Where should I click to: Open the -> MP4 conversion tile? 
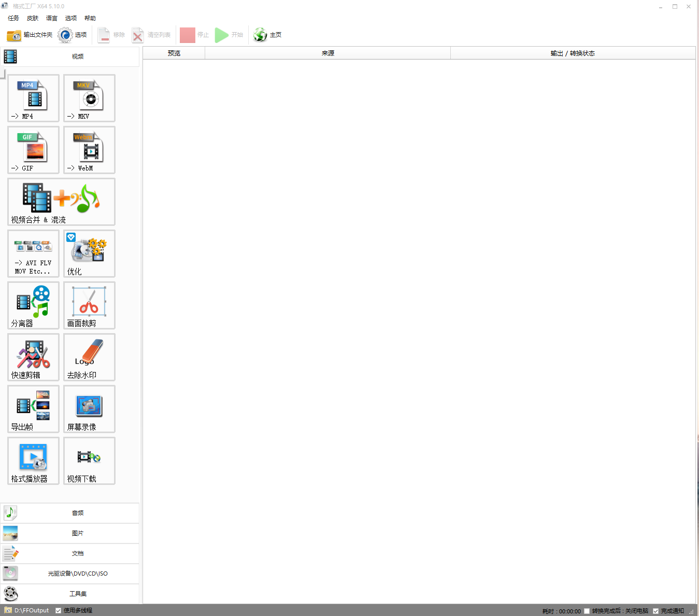[x=33, y=98]
